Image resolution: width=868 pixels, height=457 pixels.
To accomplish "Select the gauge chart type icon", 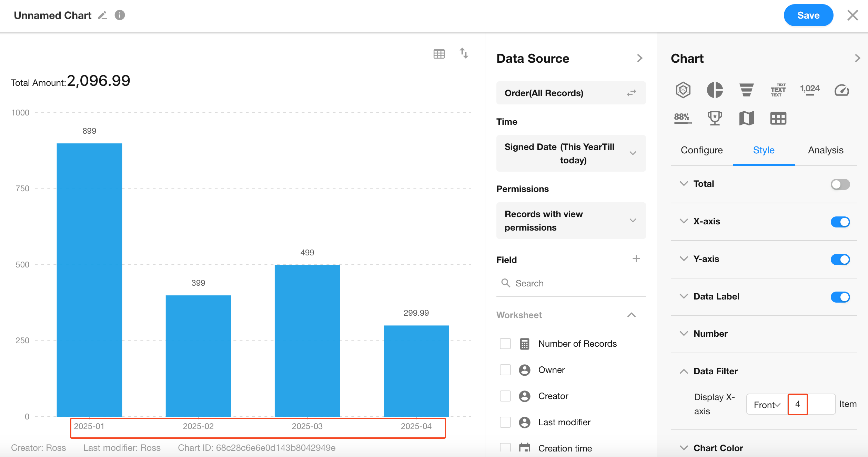I will point(841,90).
